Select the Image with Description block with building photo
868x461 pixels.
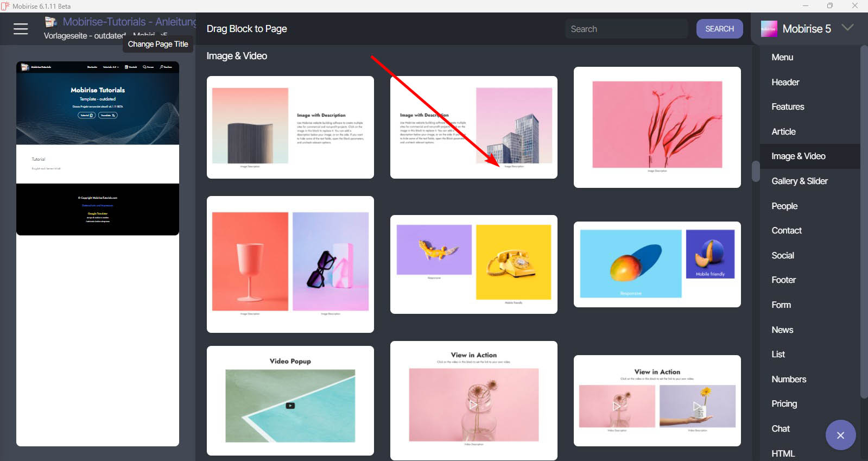coord(474,127)
